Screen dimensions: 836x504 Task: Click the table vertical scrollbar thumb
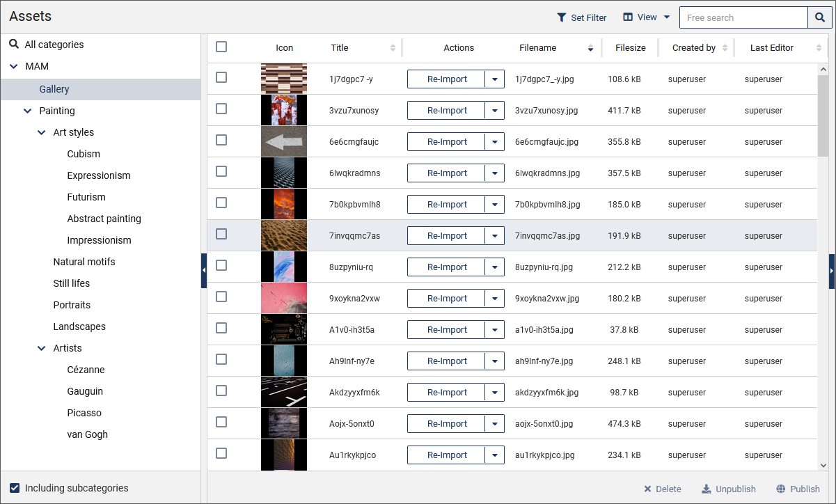click(x=823, y=115)
